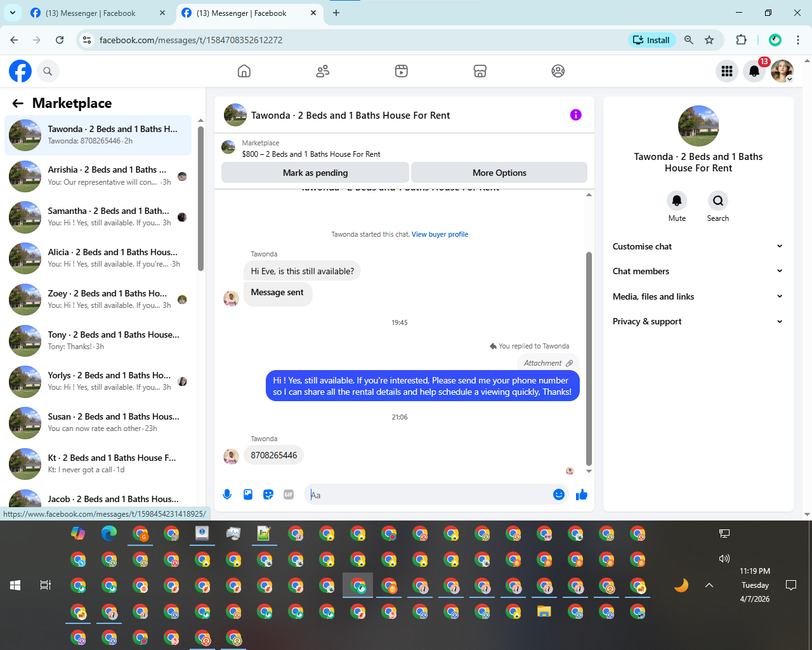Screen dimensions: 812x650
Task: View site information icon in address bar
Action: coord(88,40)
